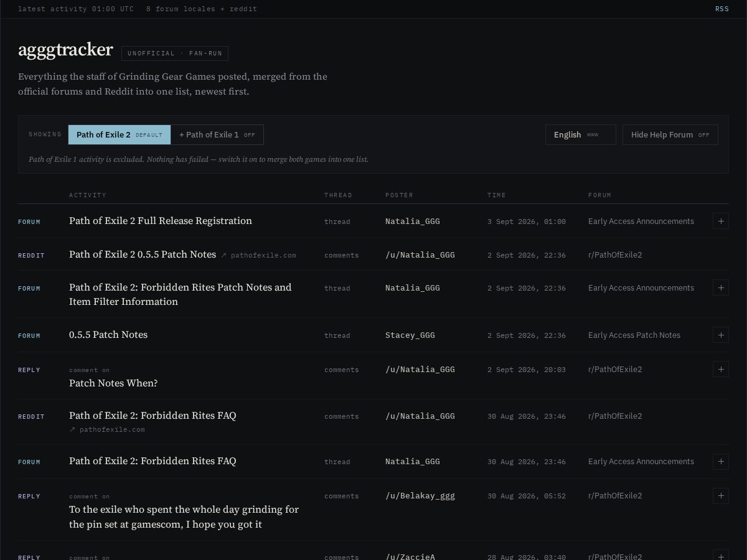Open the English language selector
Image resolution: width=747 pixels, height=560 pixels.
click(580, 134)
